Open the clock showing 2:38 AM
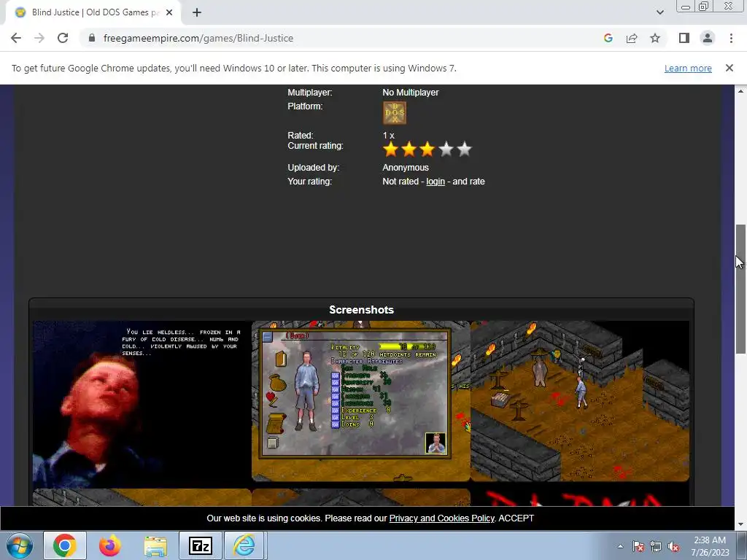This screenshot has height=560, width=747. click(x=710, y=546)
